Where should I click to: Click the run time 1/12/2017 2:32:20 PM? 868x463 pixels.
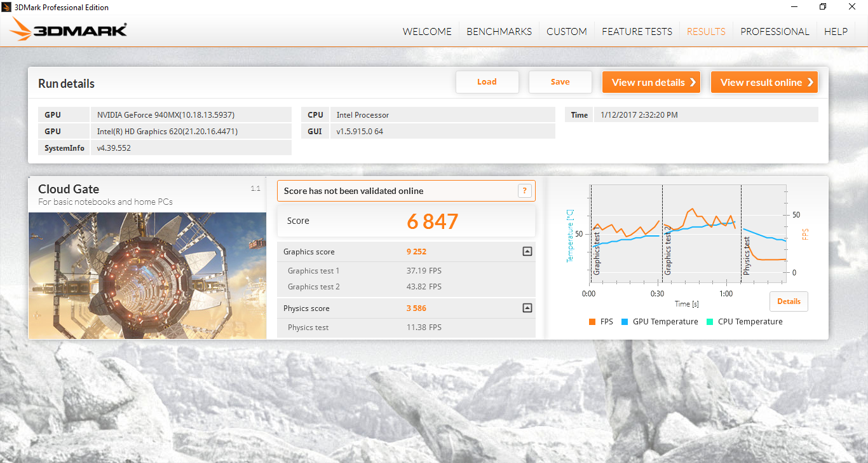pos(707,115)
